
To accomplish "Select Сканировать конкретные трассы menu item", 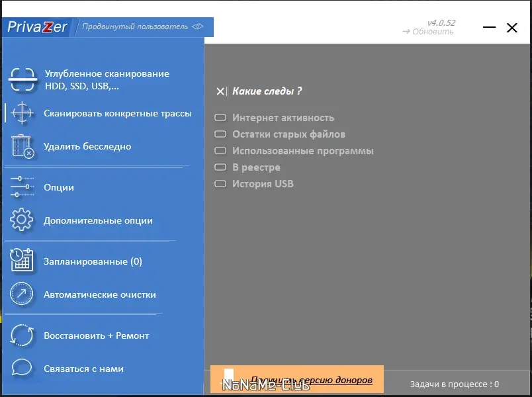I will click(118, 113).
